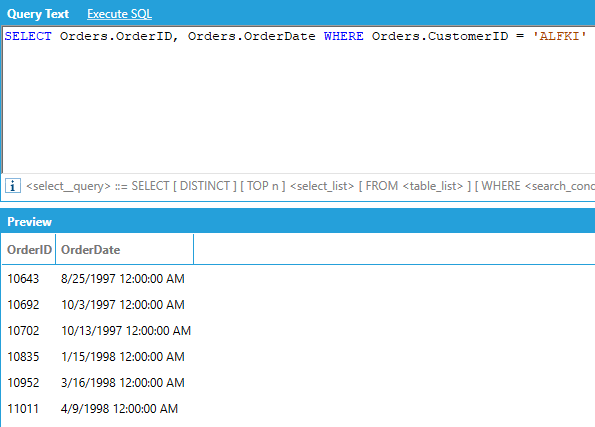Click the 'ALFKI' string literal in query
The height and width of the screenshot is (427, 595).
560,36
